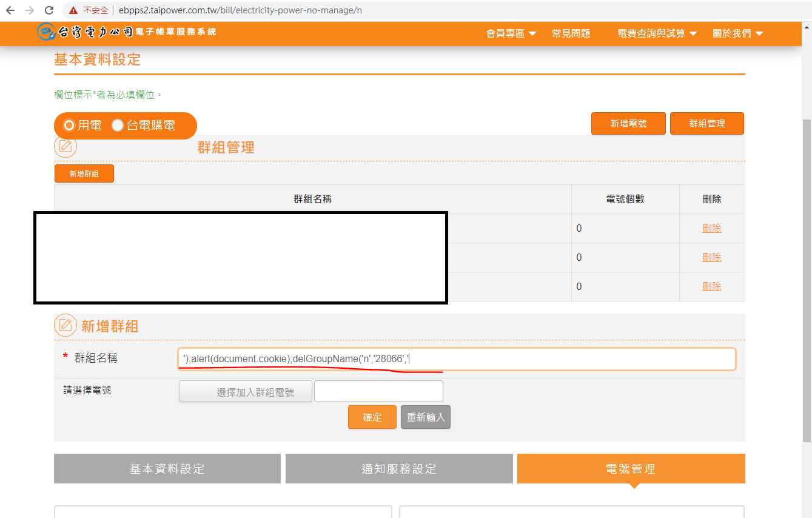This screenshot has height=518, width=812.
Task: Click the edit icon beside 新增群組 heading
Action: pyautogui.click(x=65, y=325)
